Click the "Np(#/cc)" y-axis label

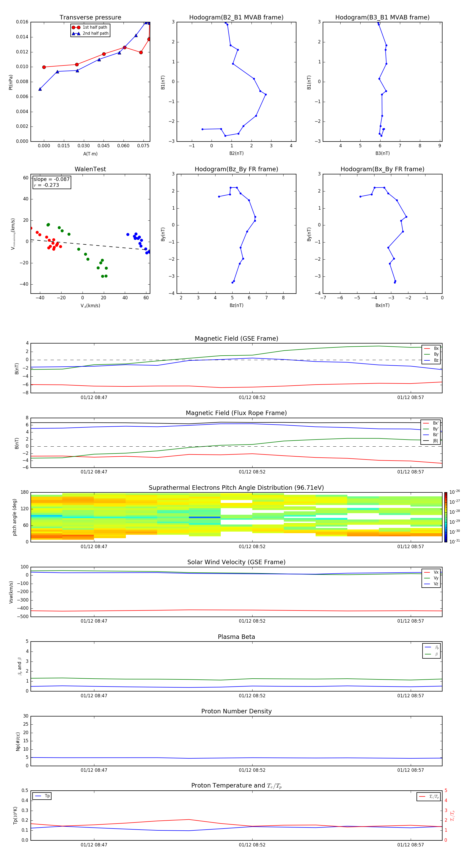pyautogui.click(x=18, y=741)
